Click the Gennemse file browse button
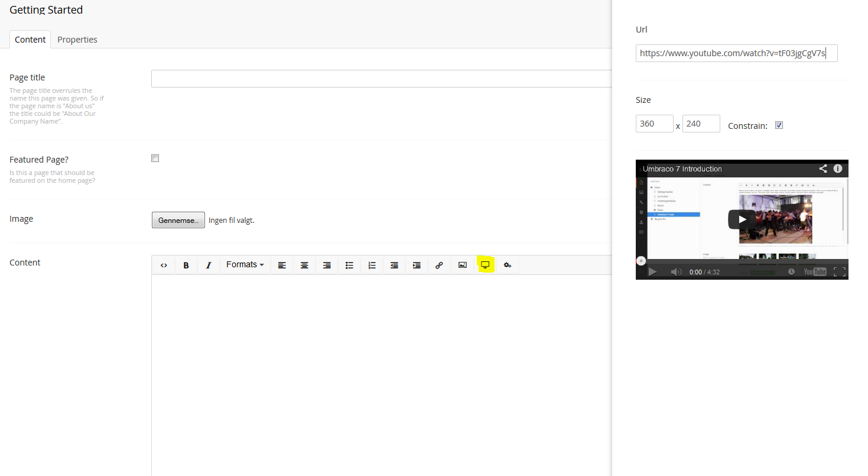 [x=178, y=220]
